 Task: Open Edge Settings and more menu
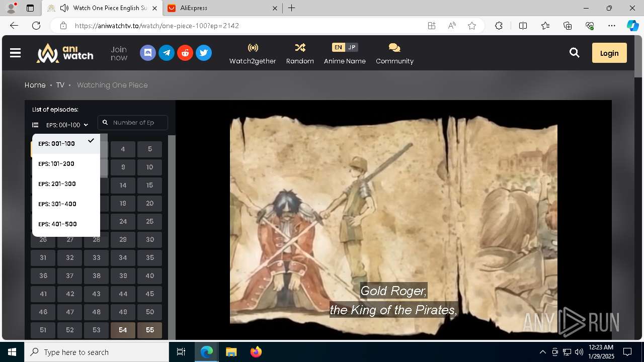[x=612, y=26]
